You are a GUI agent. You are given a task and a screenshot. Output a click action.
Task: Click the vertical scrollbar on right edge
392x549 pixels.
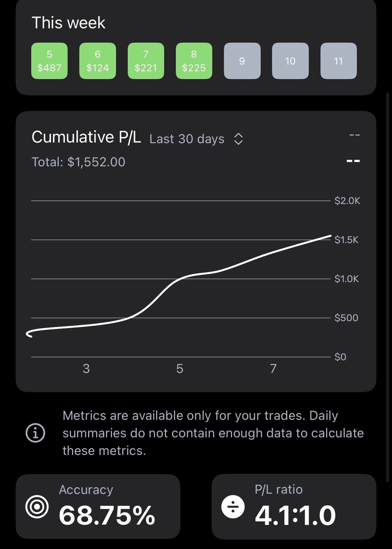(387, 286)
